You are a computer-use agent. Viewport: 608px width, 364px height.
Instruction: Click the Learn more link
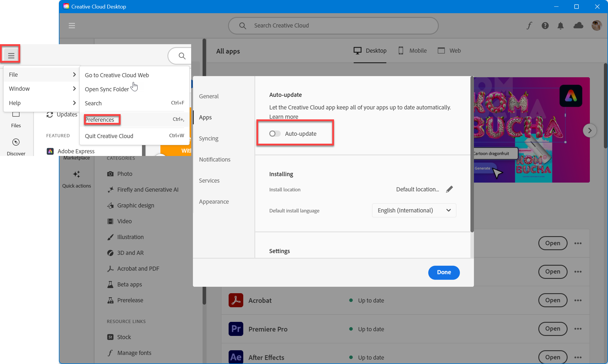tap(283, 116)
